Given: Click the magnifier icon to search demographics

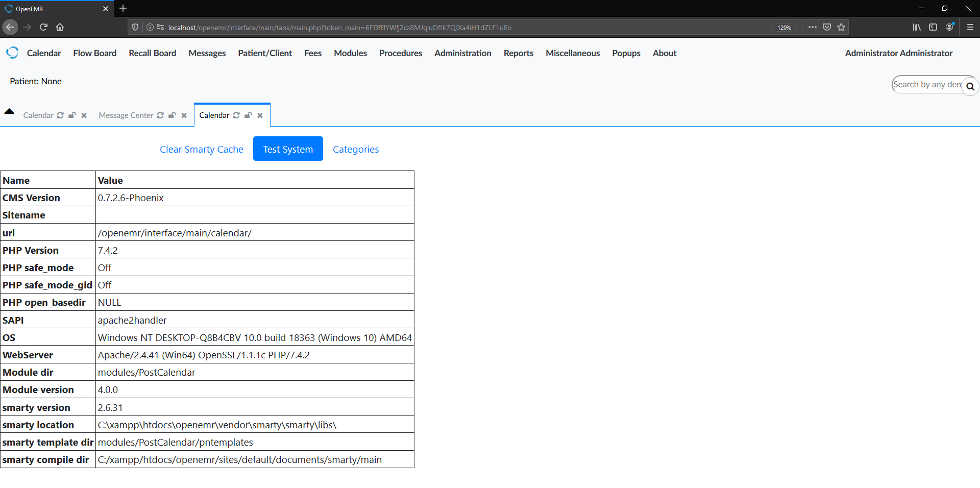Looking at the screenshot, I should pyautogui.click(x=970, y=86).
